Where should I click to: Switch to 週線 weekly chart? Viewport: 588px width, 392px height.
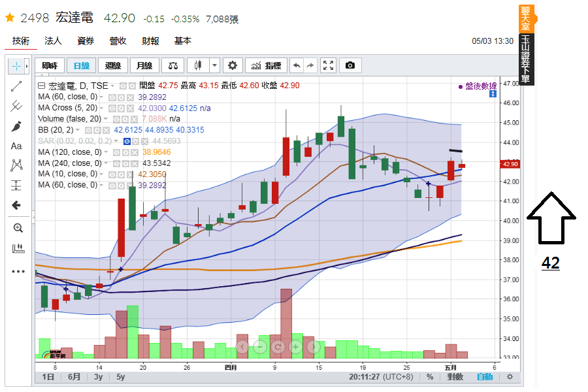[113, 65]
